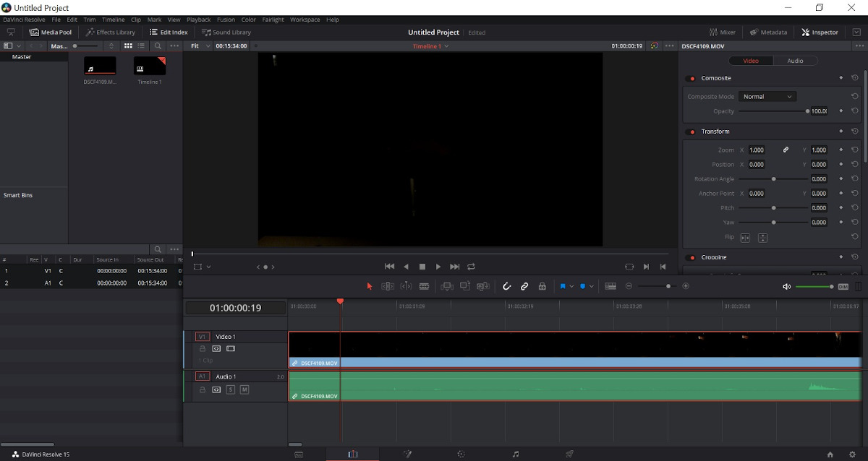Click the loop playback icon
Viewport: 868px width, 461px height.
pos(471,267)
